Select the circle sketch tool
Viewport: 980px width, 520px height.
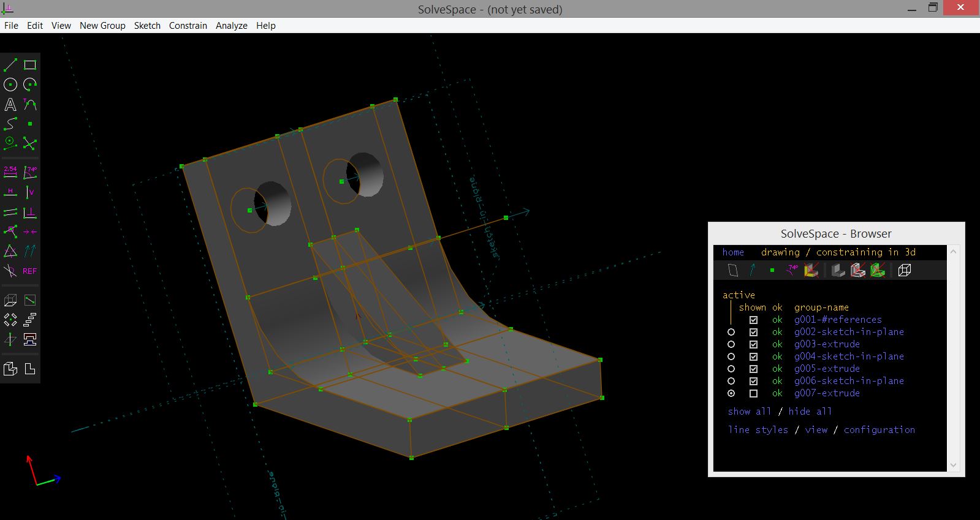pyautogui.click(x=10, y=85)
